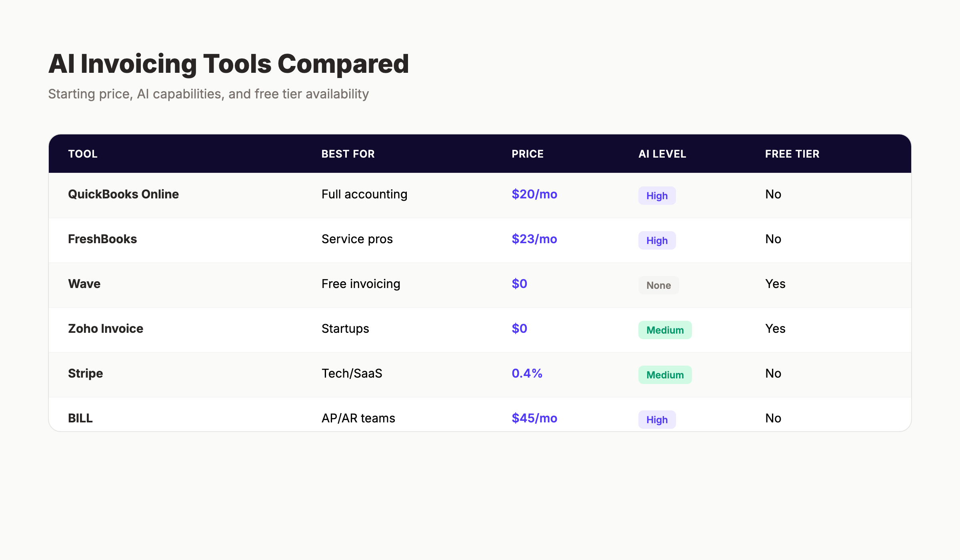Click the free tier 'No' for QuickBooks Online
Image resolution: width=960 pixels, height=560 pixels.
pos(773,194)
